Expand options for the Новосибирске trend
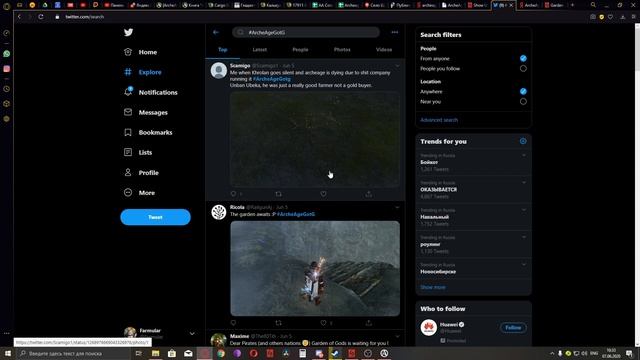Image resolution: width=640 pixels, height=360 pixels. pos(524,264)
